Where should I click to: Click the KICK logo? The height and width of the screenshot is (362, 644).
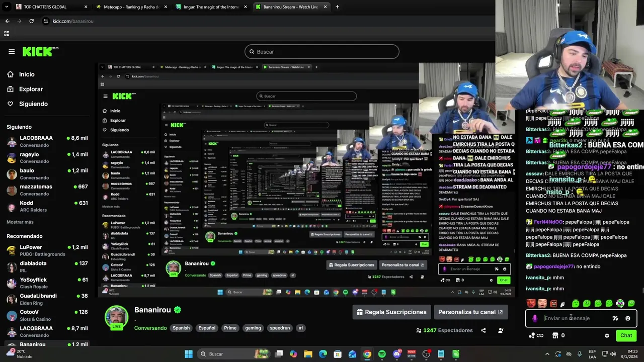pos(40,52)
